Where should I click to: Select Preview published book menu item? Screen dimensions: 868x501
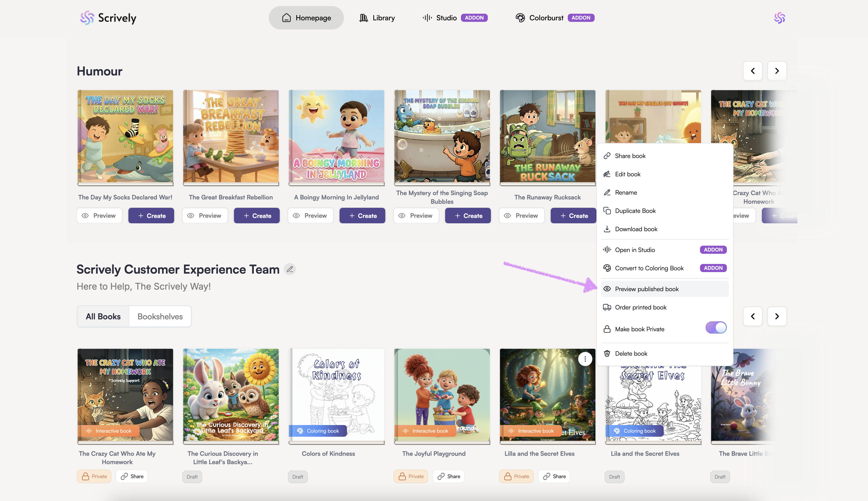[646, 289]
